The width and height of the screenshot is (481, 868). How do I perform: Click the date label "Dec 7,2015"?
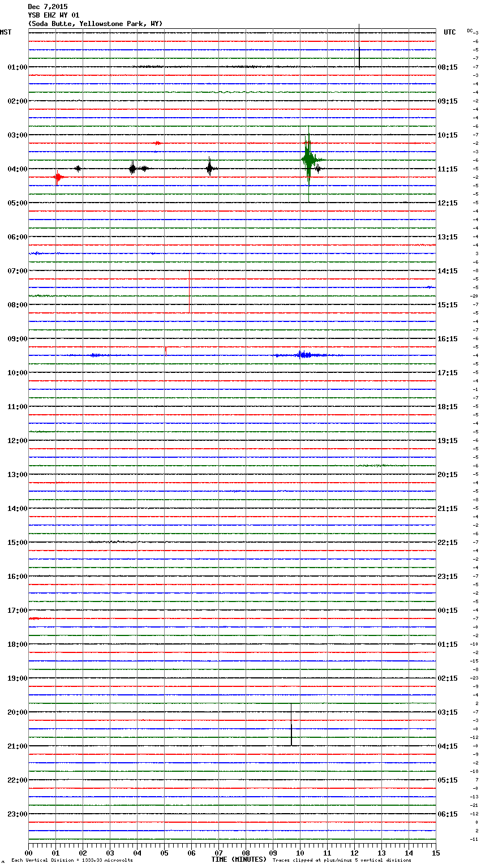(48, 7)
